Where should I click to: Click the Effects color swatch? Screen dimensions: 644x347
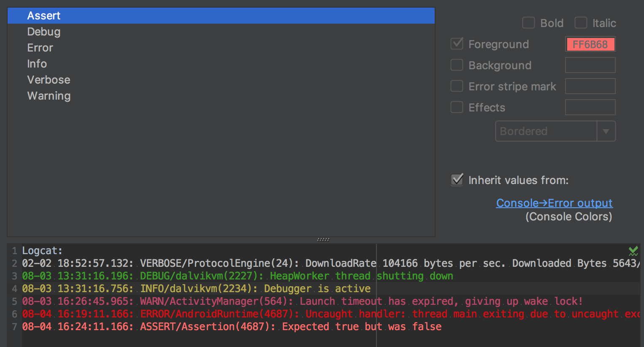pos(590,108)
